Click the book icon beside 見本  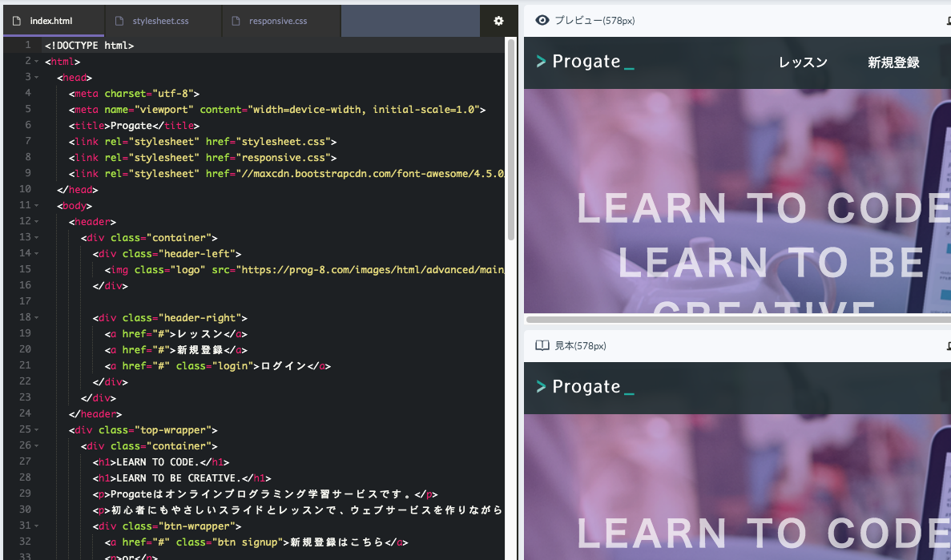pyautogui.click(x=542, y=346)
